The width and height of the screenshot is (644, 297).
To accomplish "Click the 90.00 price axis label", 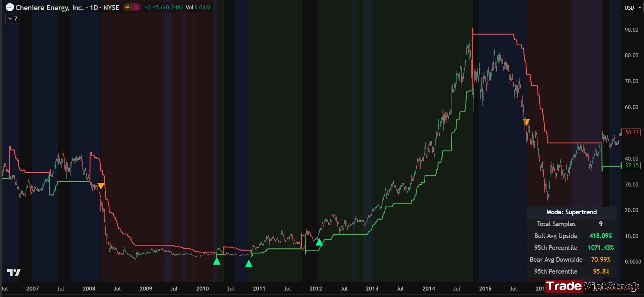I will coord(631,30).
